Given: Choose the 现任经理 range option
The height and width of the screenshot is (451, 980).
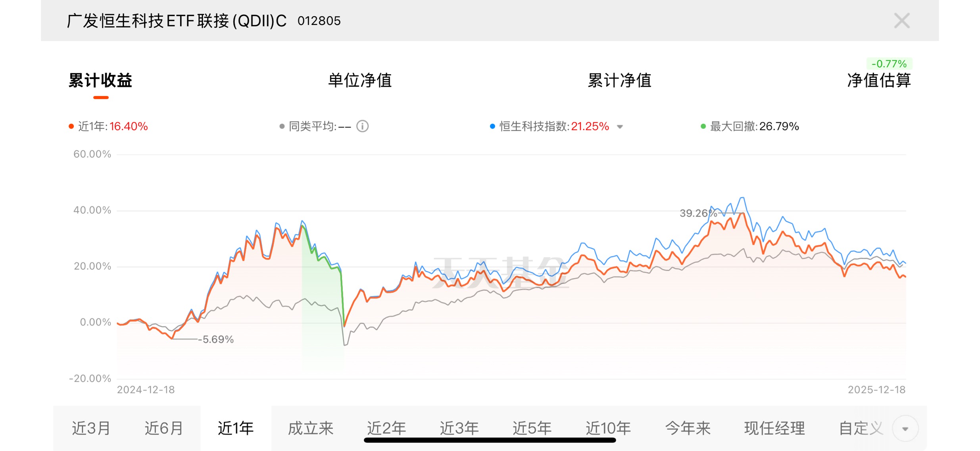Looking at the screenshot, I should coord(774,428).
